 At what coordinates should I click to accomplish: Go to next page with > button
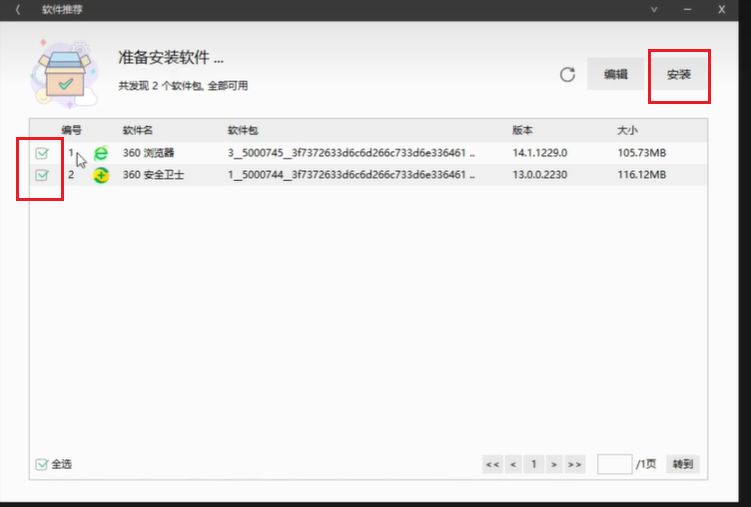[554, 464]
